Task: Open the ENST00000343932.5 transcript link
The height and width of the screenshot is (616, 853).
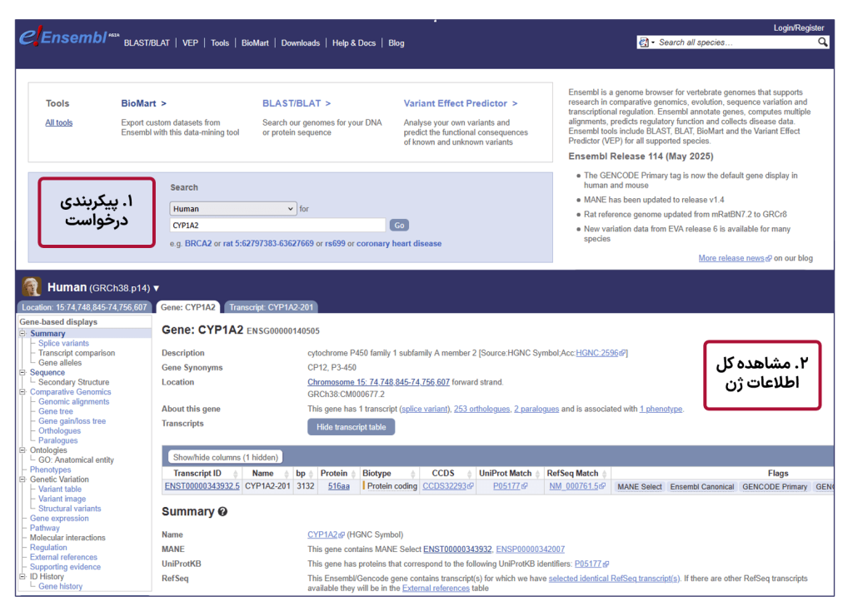Action: click(202, 486)
